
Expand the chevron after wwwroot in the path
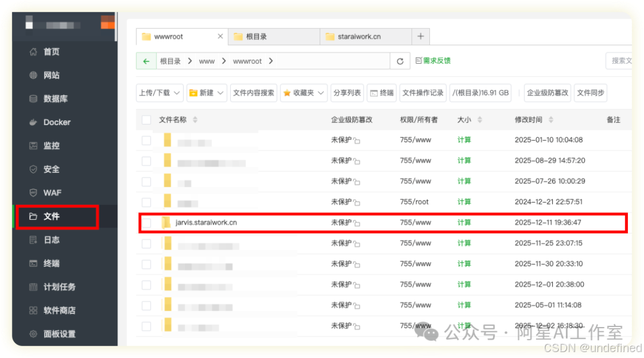pos(271,61)
